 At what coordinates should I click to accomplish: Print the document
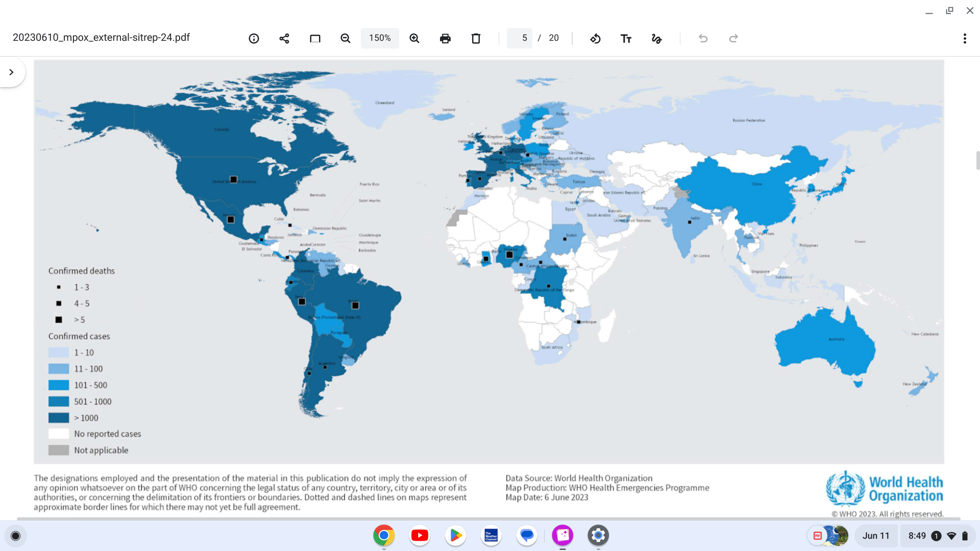tap(445, 38)
